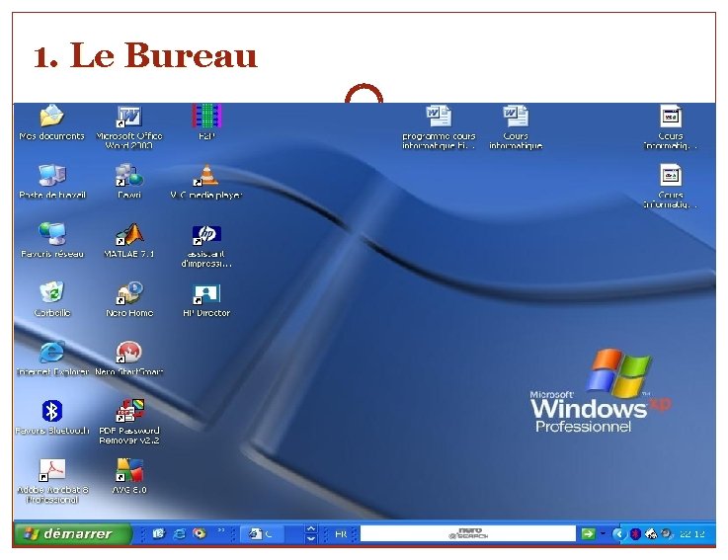This screenshot has height=560, width=728.
Task: Click the Nero Search input field
Action: [468, 534]
